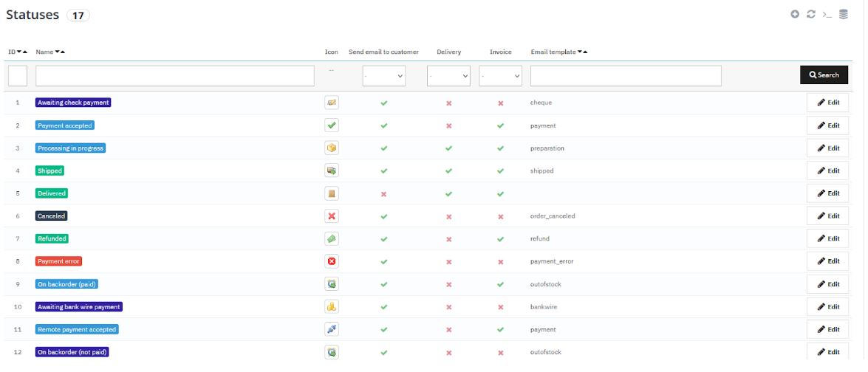Click the export to SQL Manager database icon
Screen dimensions: 868x372
844,14
